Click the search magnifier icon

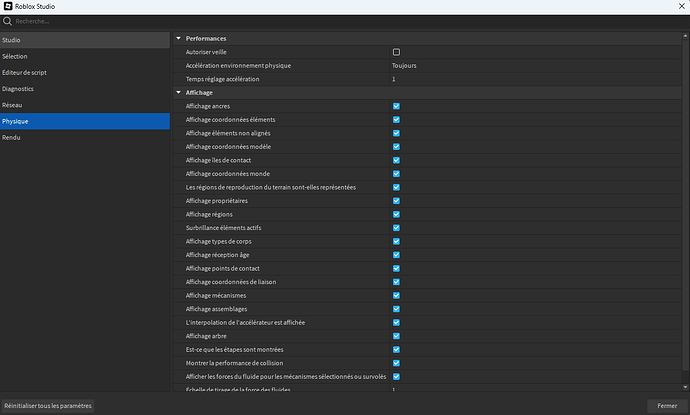click(x=8, y=20)
